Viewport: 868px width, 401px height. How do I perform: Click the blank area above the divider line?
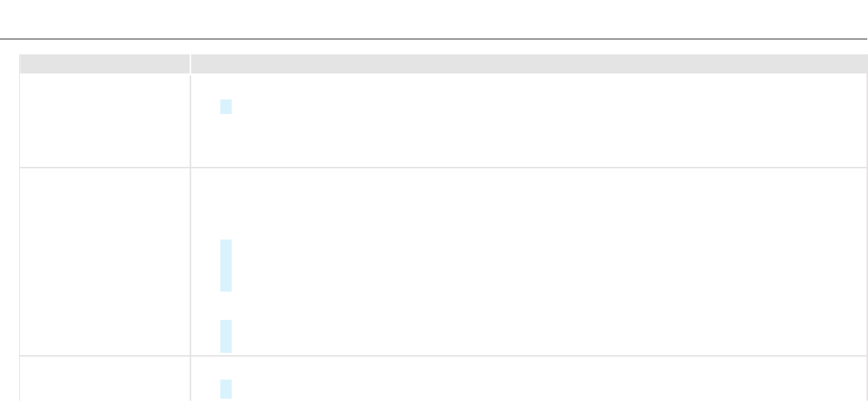[434, 18]
